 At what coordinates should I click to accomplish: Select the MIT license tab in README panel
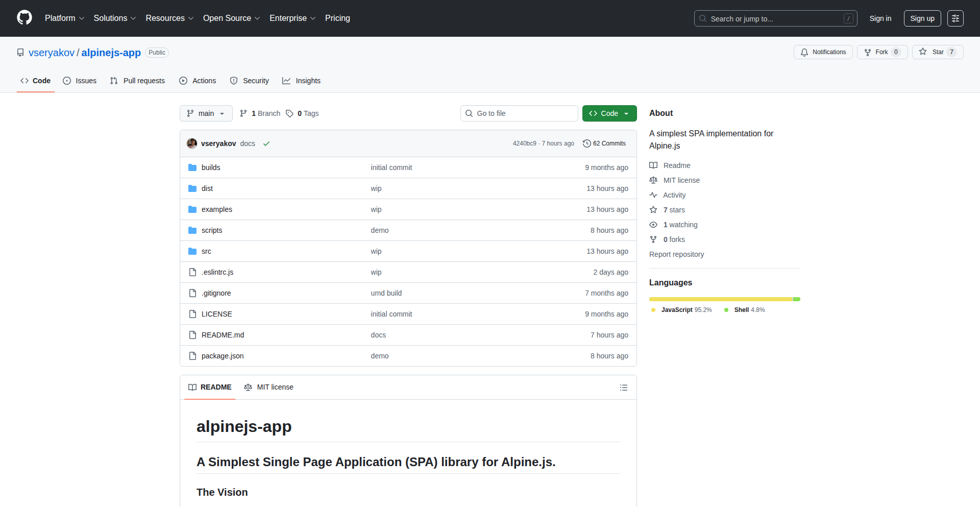tap(269, 387)
